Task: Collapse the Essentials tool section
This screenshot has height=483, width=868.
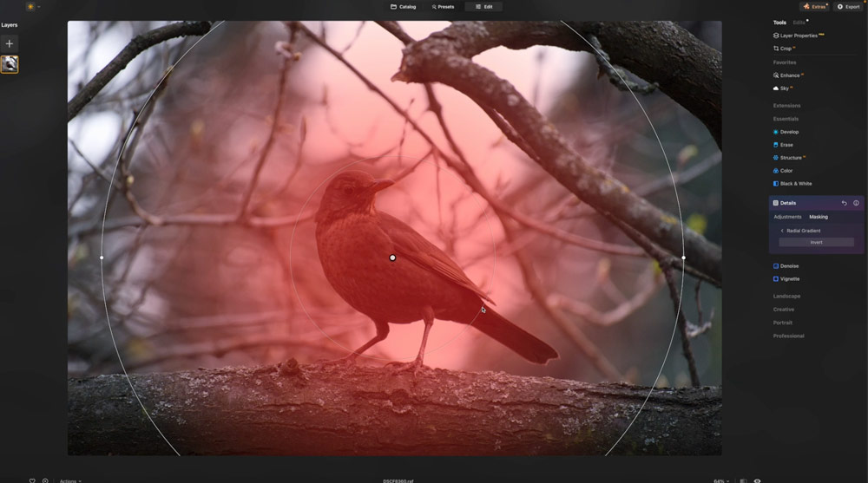Action: (x=786, y=119)
